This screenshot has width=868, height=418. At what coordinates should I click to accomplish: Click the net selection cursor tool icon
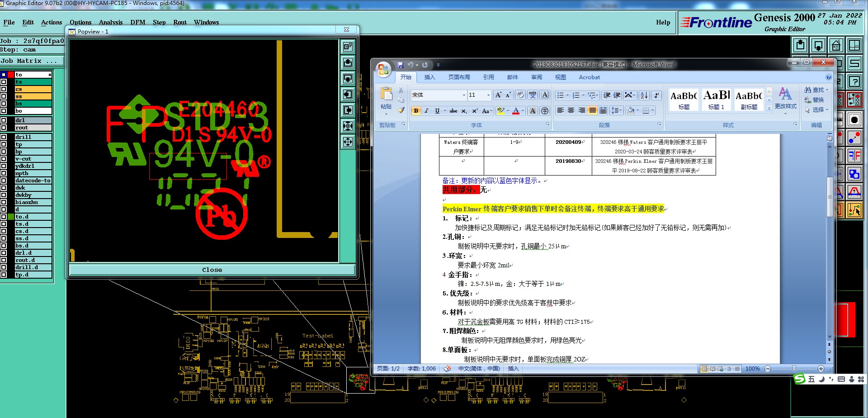[x=854, y=210]
